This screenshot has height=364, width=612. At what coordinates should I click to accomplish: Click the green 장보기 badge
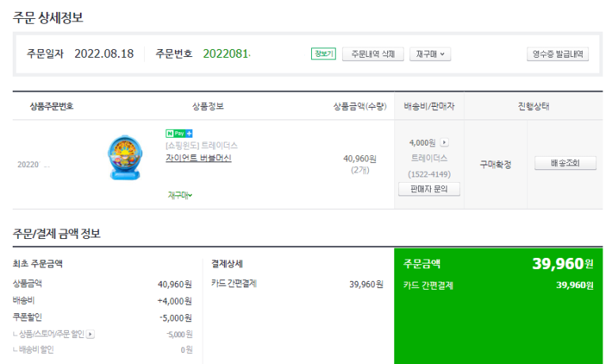[323, 54]
